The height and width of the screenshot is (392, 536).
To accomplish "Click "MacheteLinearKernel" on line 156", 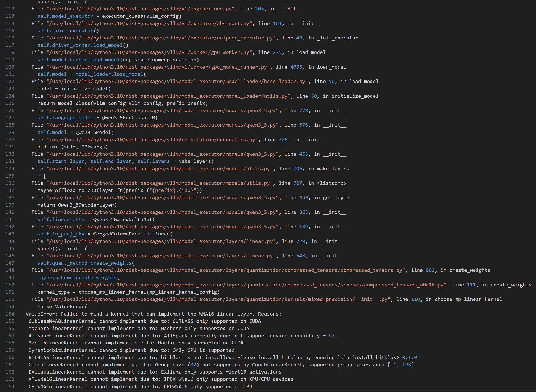I will pos(56,329).
